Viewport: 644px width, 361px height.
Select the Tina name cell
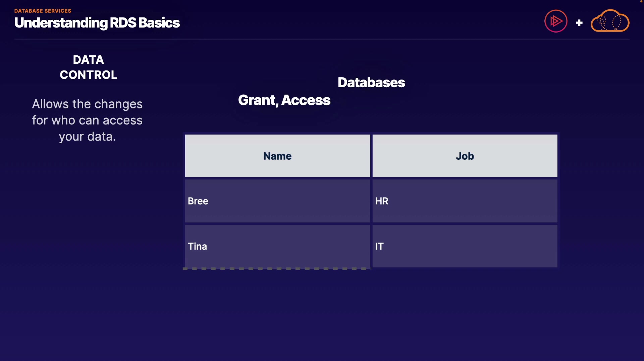pos(277,246)
